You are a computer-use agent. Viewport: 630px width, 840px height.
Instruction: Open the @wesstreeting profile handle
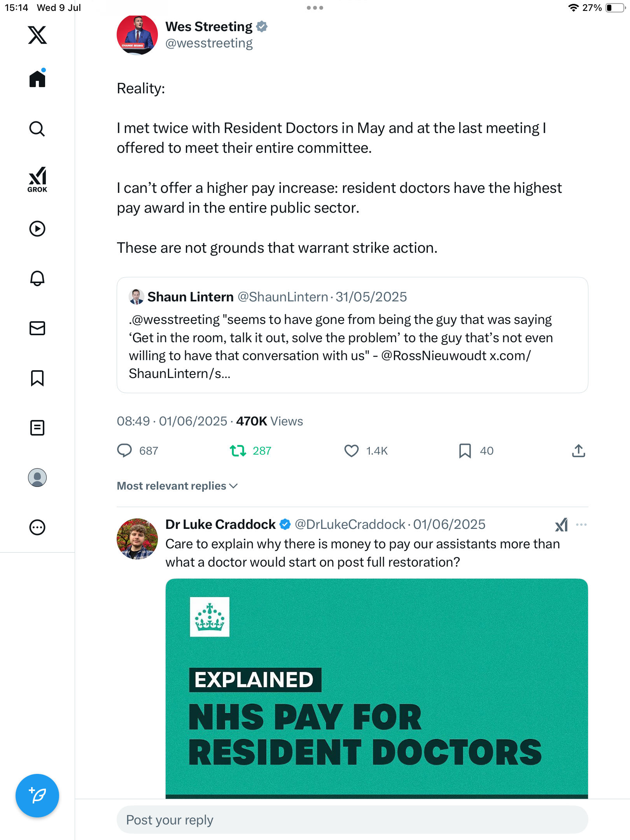pyautogui.click(x=209, y=43)
